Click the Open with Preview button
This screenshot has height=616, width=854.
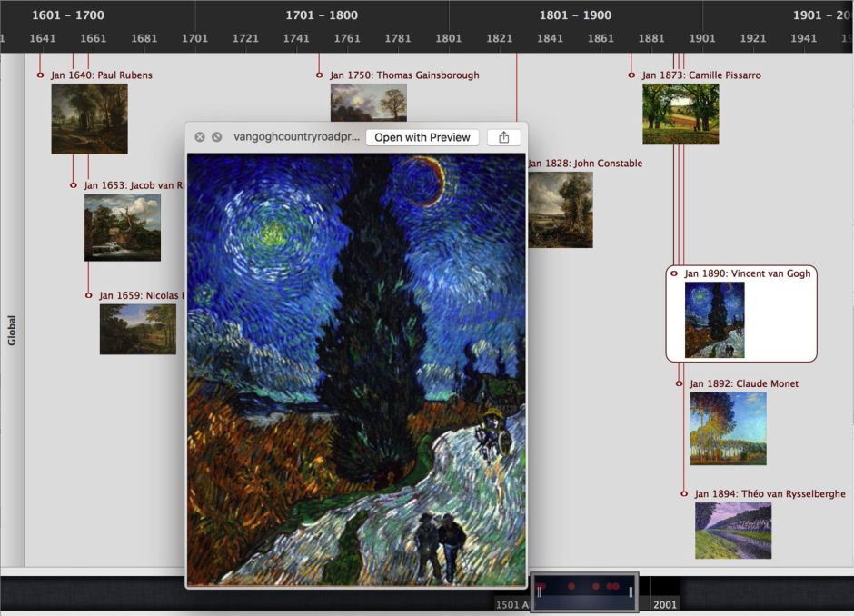tap(422, 137)
